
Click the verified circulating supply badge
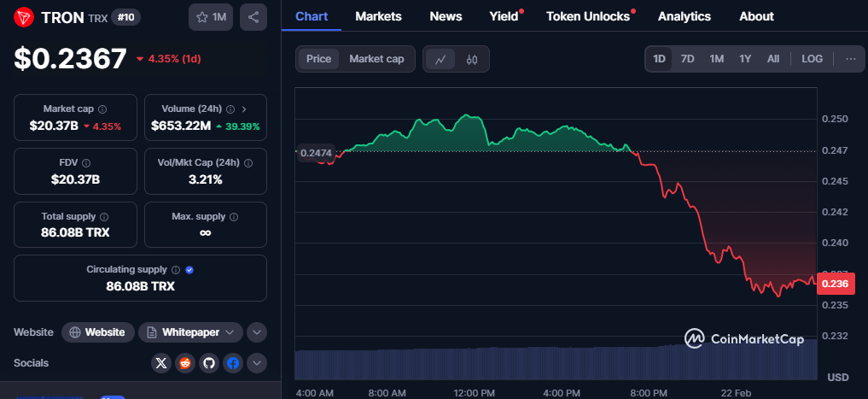[x=189, y=270]
